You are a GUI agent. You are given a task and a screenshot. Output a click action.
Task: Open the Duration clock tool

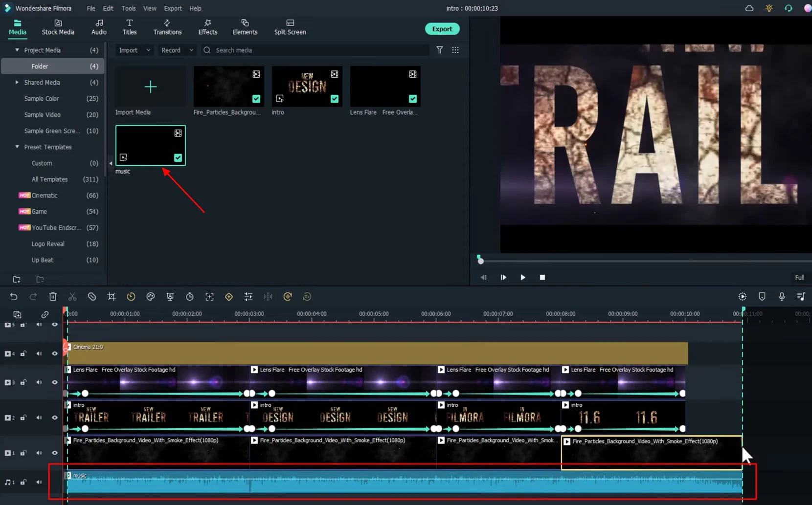pyautogui.click(x=190, y=297)
